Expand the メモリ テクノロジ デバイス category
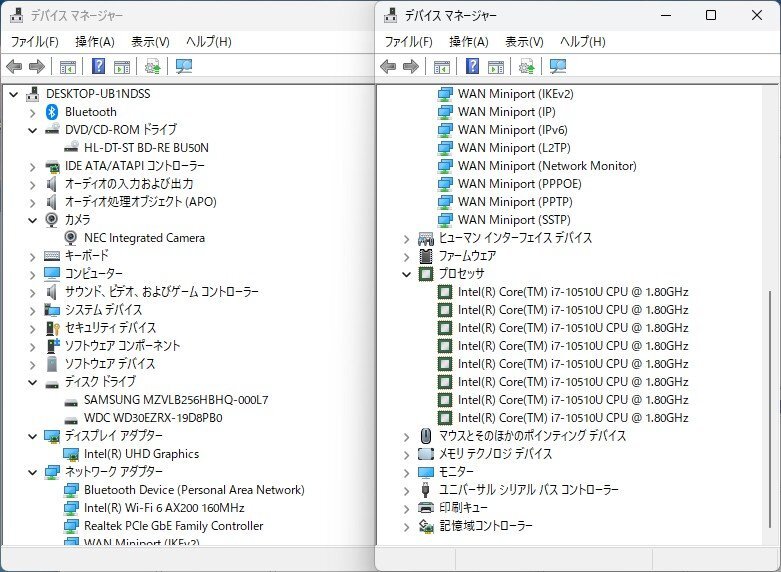Viewport: 781px width, 572px height. coord(406,454)
